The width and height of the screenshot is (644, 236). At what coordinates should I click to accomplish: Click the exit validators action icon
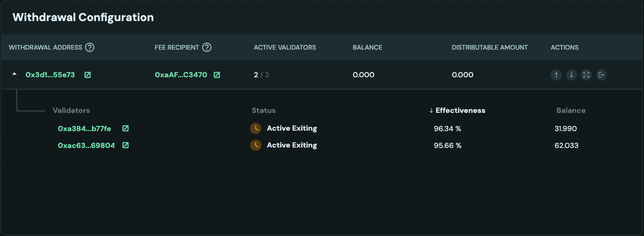601,75
